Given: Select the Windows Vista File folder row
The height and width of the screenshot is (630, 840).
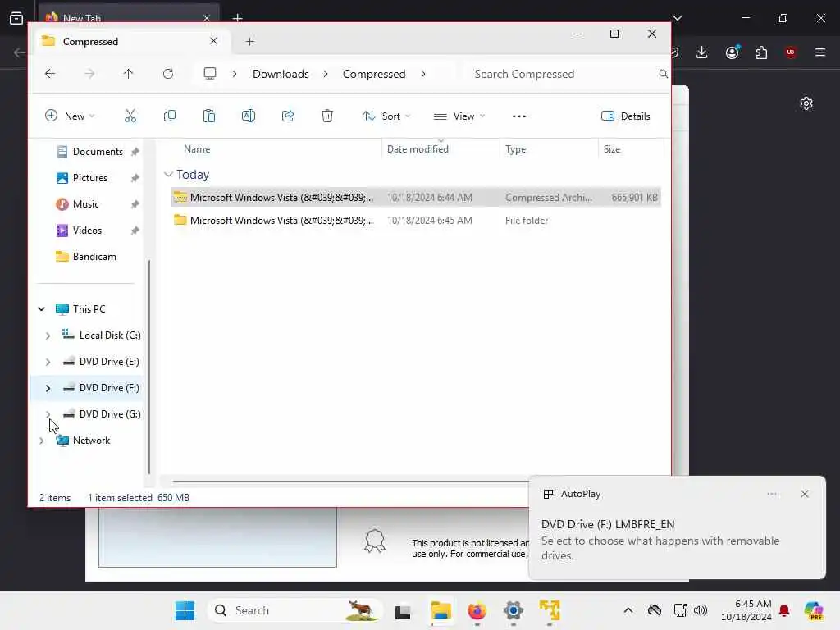Looking at the screenshot, I should tap(416, 220).
